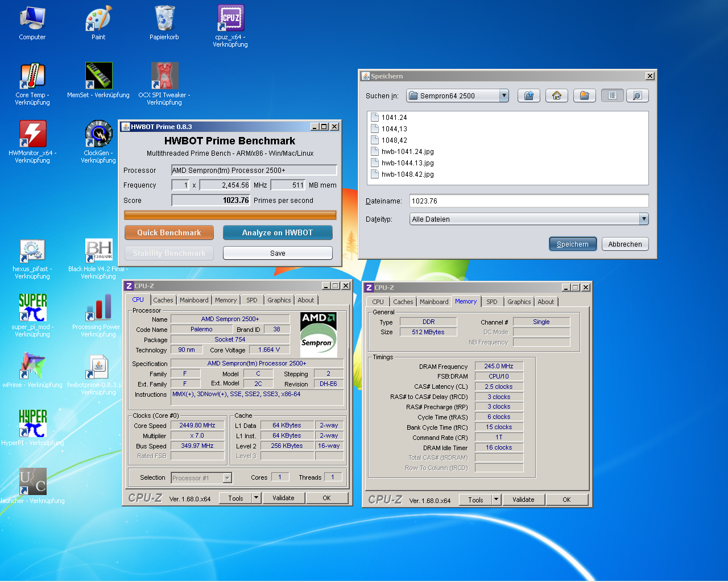Screen dimensions: 728x582
Task: Open Memory tab in left CPU-Z window
Action: (x=226, y=300)
